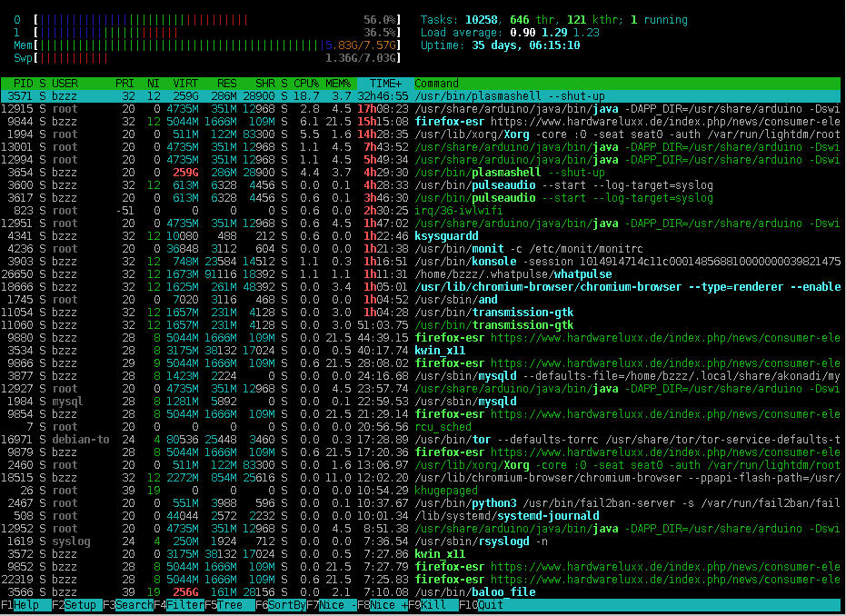
Task: Select F9 Kill in the footer
Action: pos(433,605)
